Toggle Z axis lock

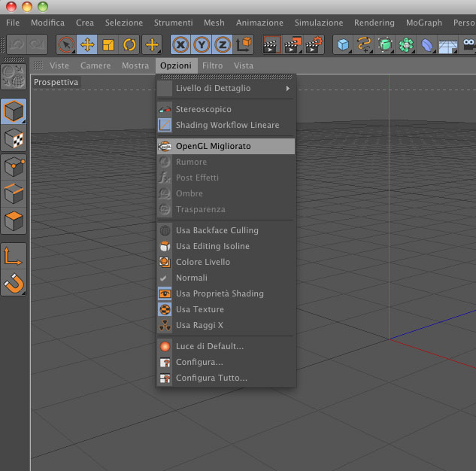223,44
